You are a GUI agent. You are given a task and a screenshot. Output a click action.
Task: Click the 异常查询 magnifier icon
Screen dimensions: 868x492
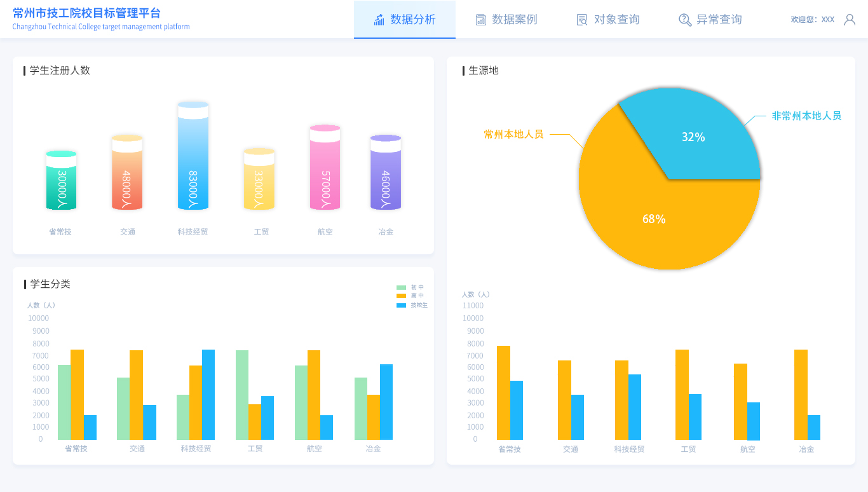[x=684, y=20]
